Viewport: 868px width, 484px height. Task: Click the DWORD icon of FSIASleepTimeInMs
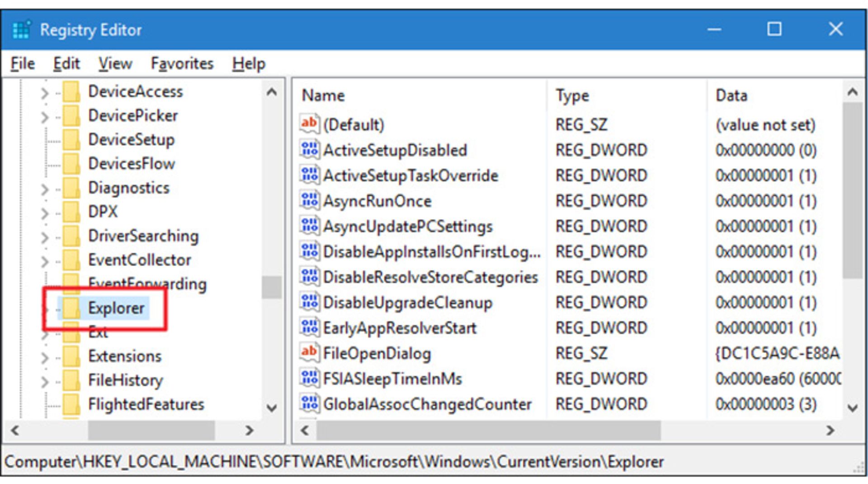click(x=310, y=378)
